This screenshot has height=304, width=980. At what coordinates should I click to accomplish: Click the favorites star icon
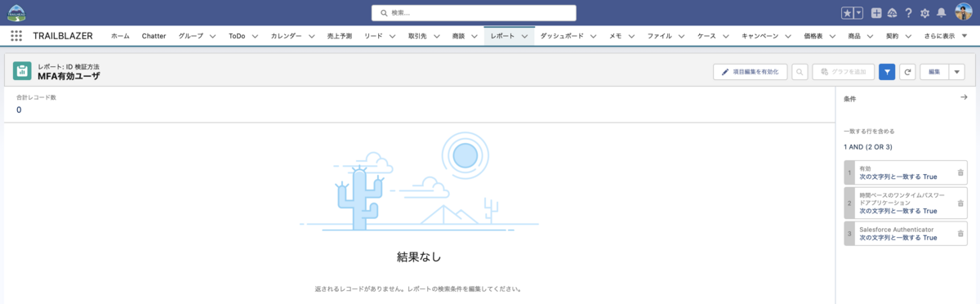(x=848, y=13)
